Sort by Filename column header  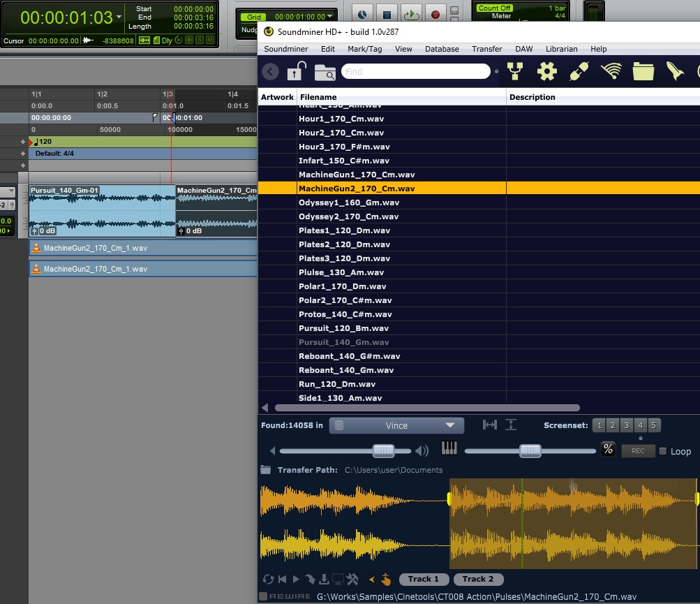tap(401, 97)
